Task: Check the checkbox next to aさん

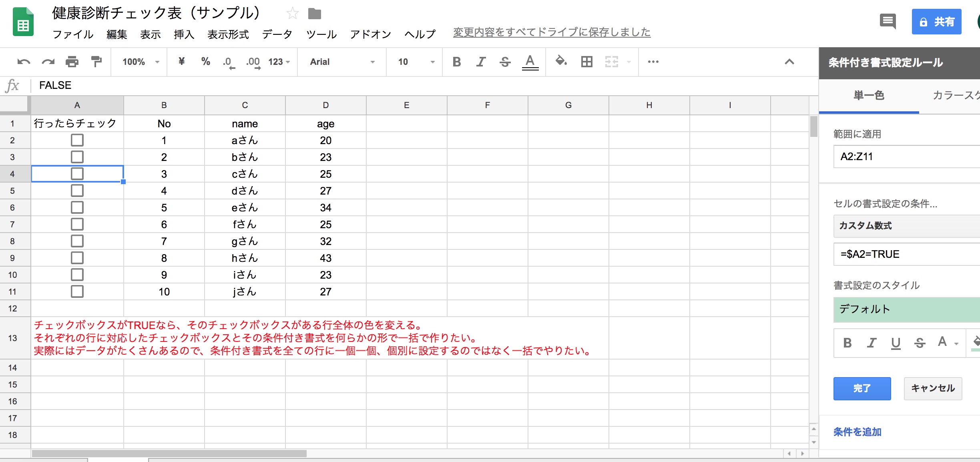Action: pos(77,140)
